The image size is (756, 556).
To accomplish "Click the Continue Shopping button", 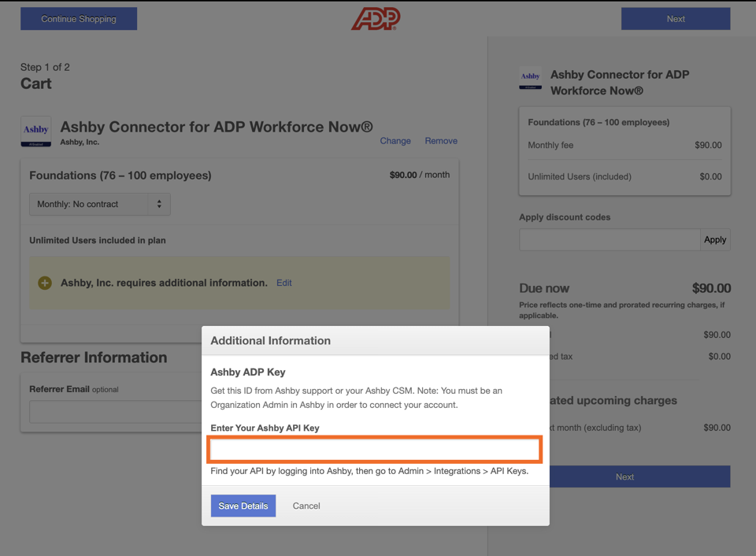I will [79, 19].
